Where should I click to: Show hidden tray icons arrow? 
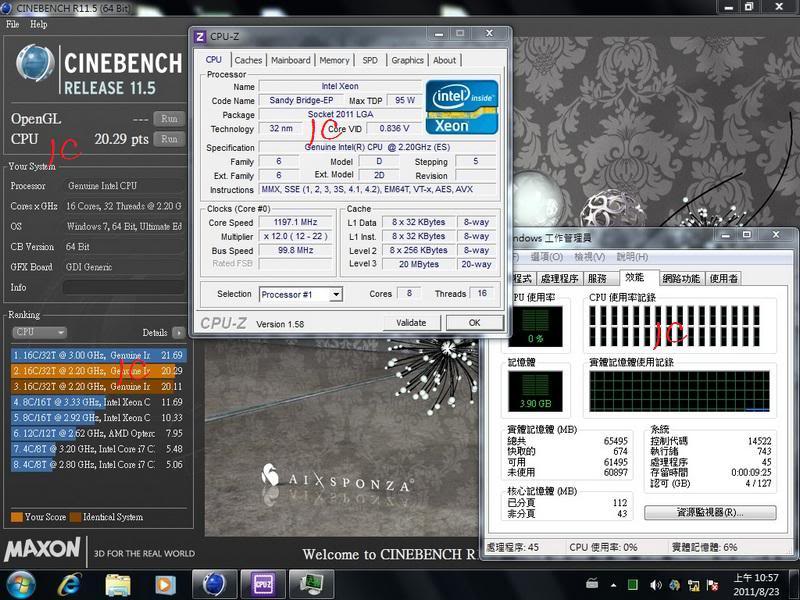coord(613,585)
